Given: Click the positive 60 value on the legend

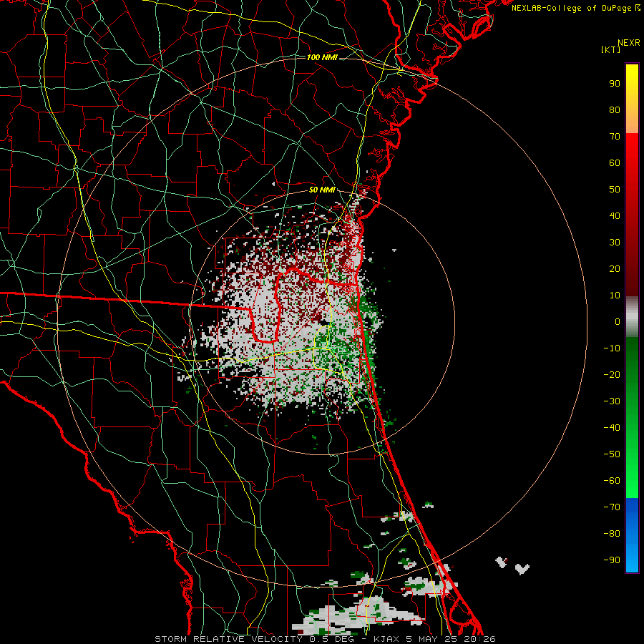Looking at the screenshot, I should point(615,162).
